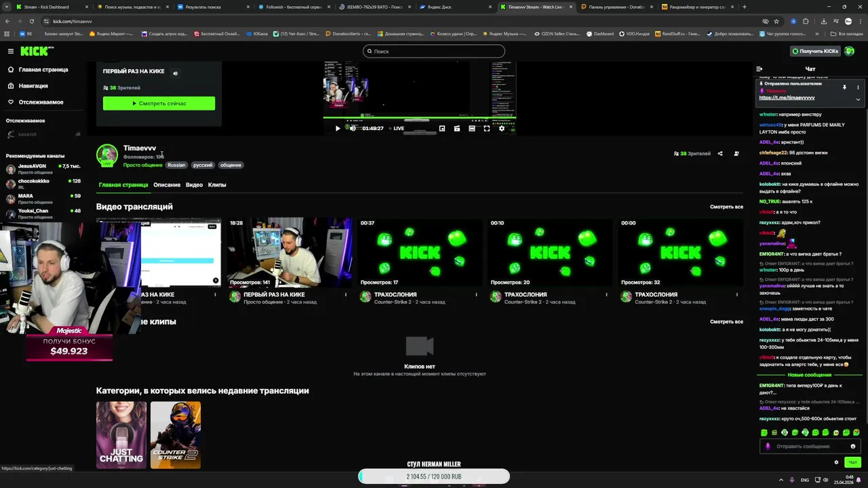868x488 pixels.
Task: Open the t.me/timaevvvvv link in pinned message
Action: pos(787,98)
